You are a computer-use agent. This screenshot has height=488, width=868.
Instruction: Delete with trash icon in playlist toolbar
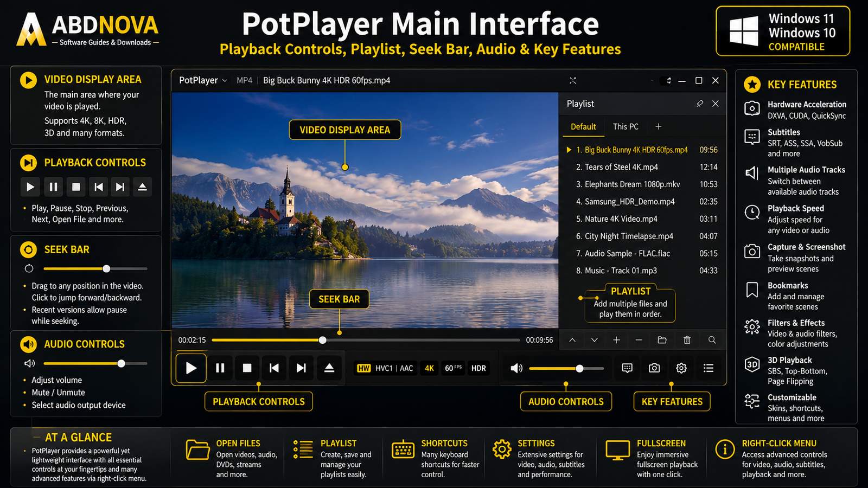pos(687,340)
